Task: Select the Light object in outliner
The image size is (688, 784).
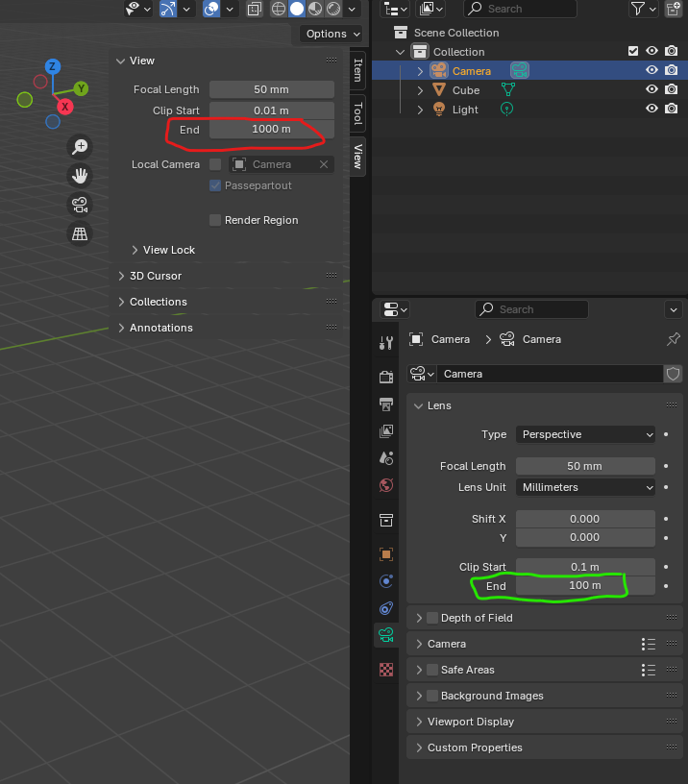Action: tap(465, 110)
